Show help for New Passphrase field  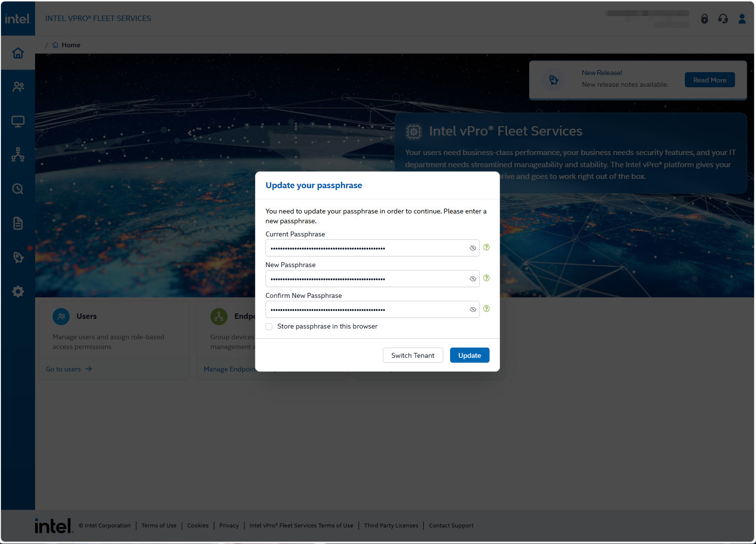click(486, 278)
